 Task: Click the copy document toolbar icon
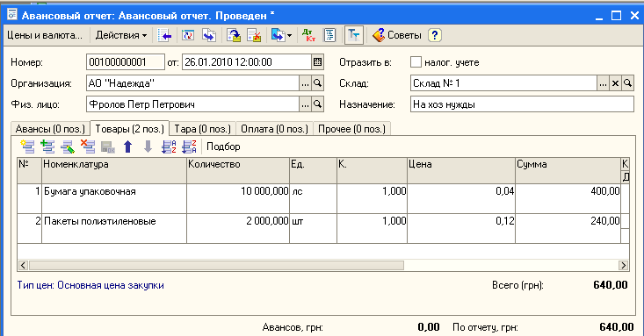(x=209, y=35)
